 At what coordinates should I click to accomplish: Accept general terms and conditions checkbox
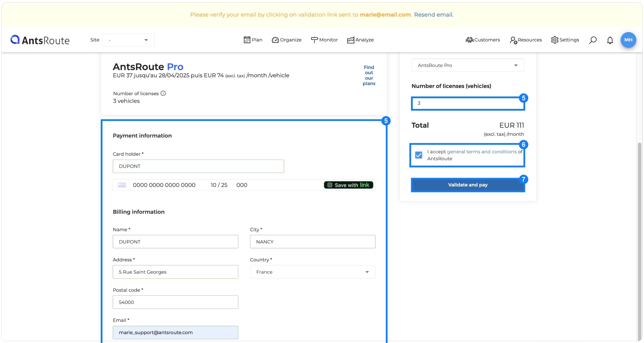pyautogui.click(x=419, y=155)
